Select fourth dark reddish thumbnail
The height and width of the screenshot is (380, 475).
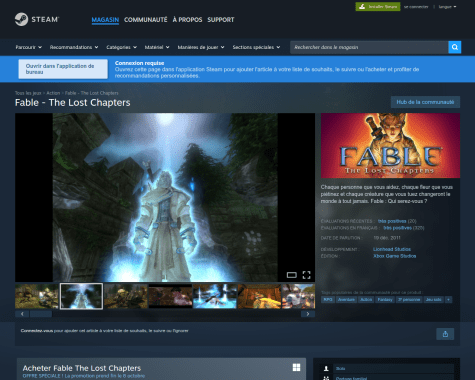coord(170,296)
